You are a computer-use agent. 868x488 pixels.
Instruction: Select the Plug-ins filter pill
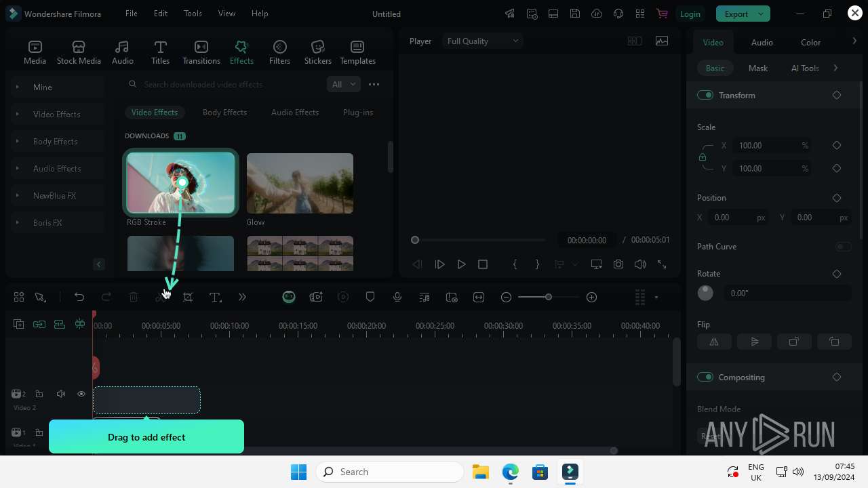coord(358,113)
